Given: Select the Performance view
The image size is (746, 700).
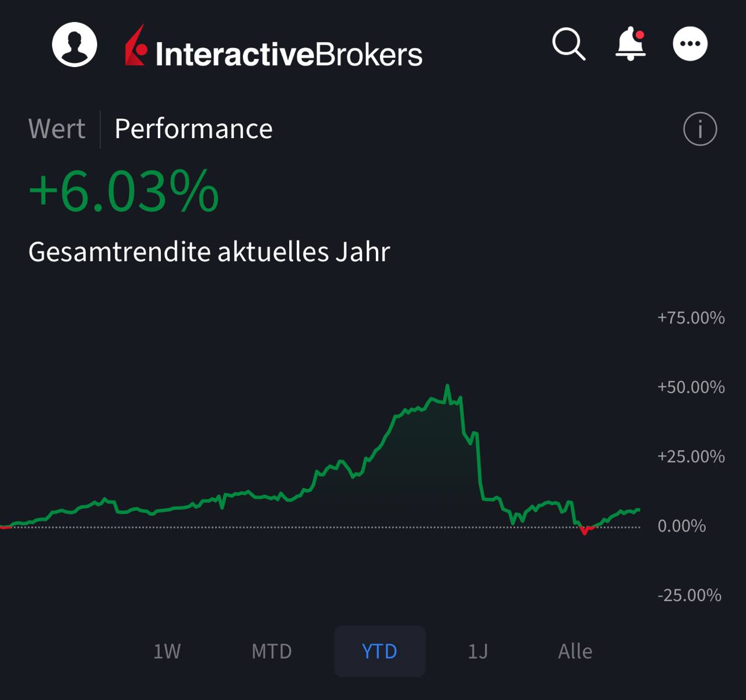Looking at the screenshot, I should [193, 129].
